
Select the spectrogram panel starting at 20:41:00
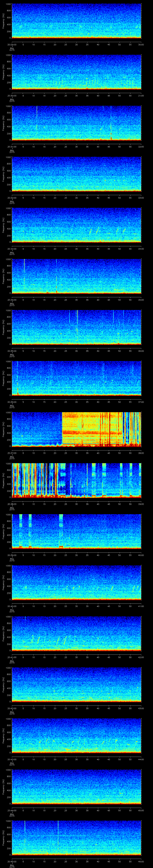pos(76,633)
